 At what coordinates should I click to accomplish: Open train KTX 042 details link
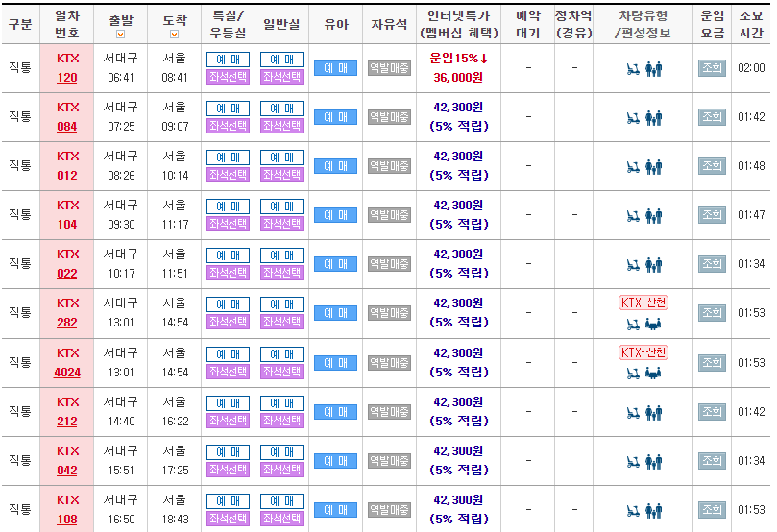click(67, 471)
